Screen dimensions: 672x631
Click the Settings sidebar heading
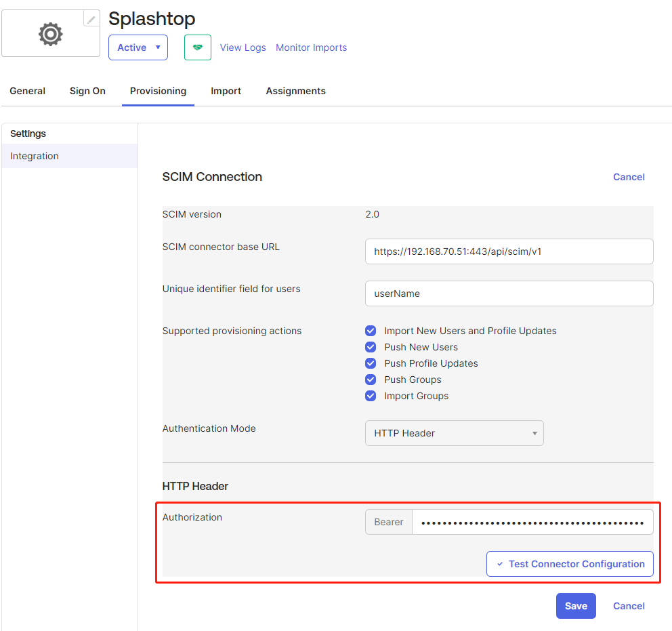[x=28, y=134]
